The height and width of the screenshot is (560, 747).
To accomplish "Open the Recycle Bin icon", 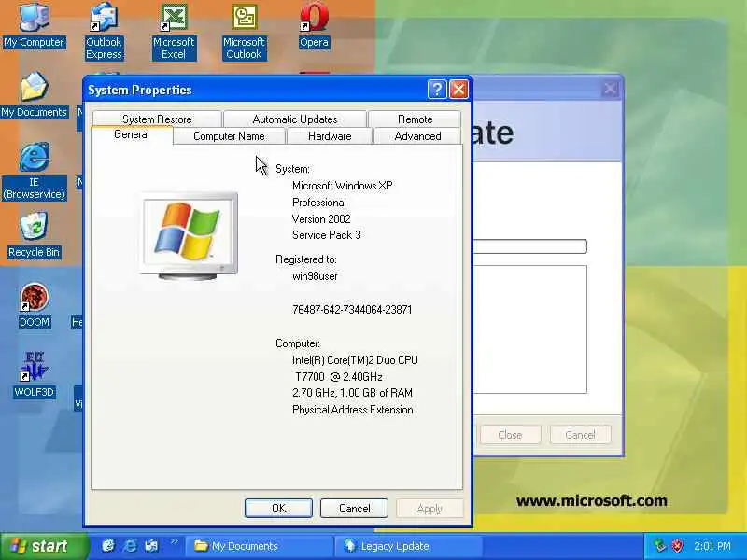I will click(x=34, y=235).
